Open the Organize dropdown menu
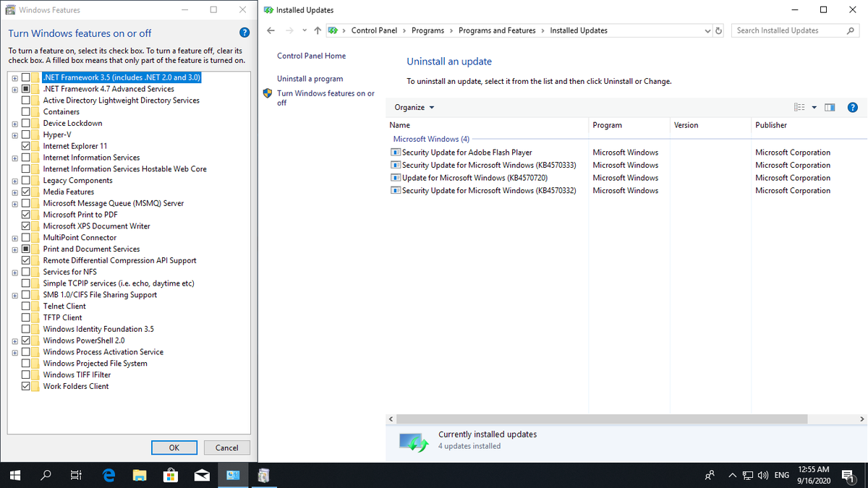The image size is (868, 488). [x=414, y=108]
